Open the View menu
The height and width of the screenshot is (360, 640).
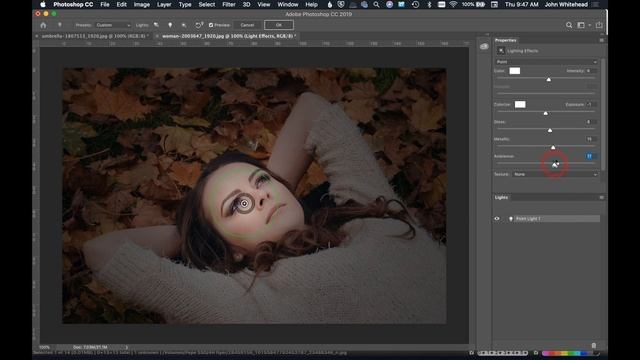(264, 4)
